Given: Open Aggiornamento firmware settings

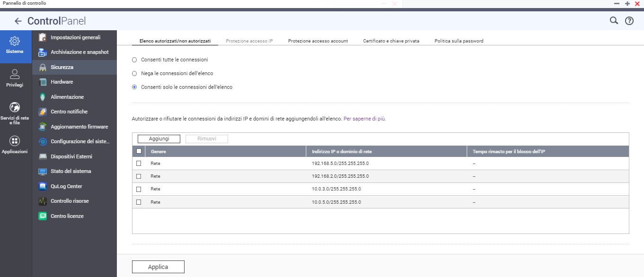Looking at the screenshot, I should pos(79,127).
